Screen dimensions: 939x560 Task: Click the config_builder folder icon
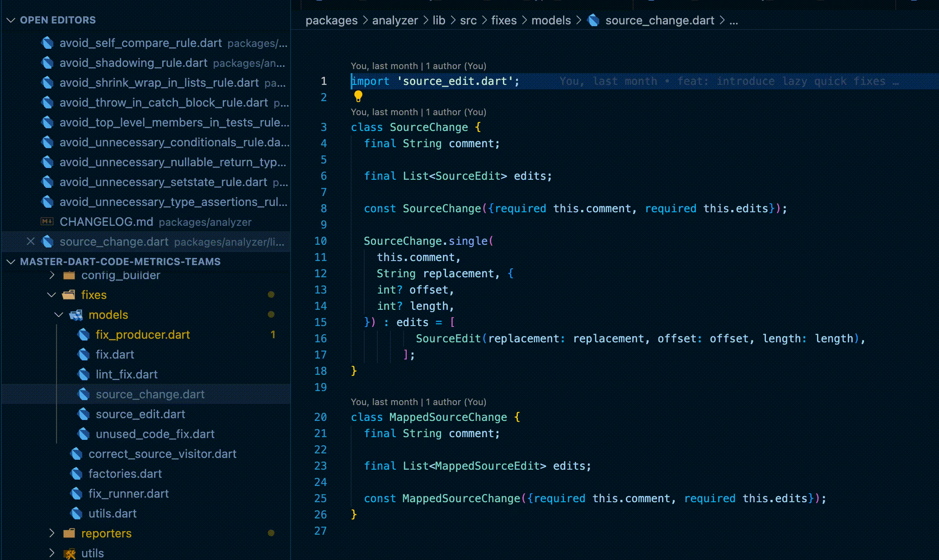click(69, 275)
